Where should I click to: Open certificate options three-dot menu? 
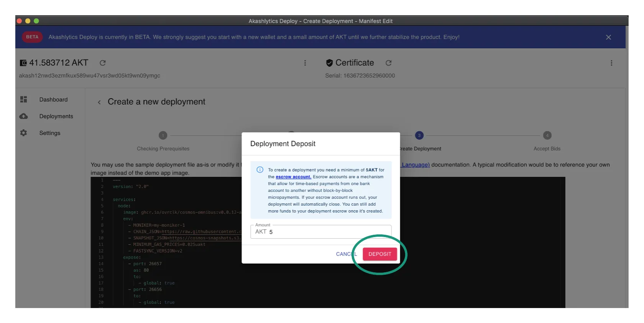[611, 63]
